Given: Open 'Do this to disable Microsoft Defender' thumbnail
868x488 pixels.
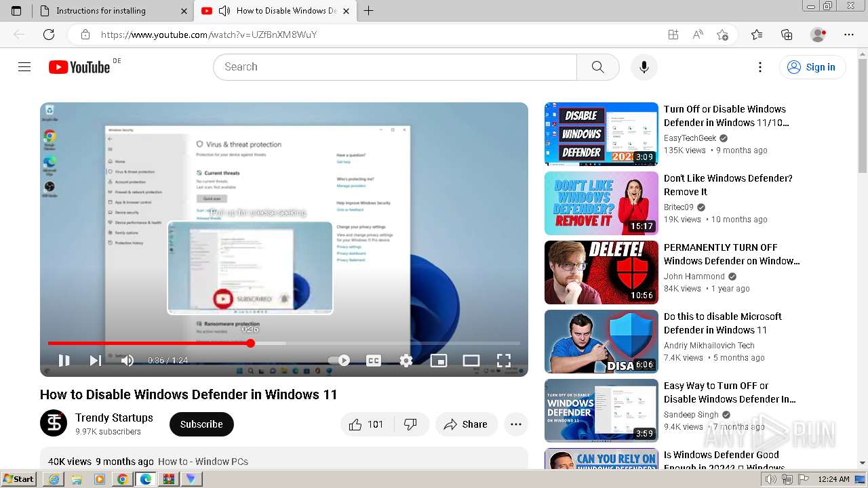Looking at the screenshot, I should tap(601, 342).
